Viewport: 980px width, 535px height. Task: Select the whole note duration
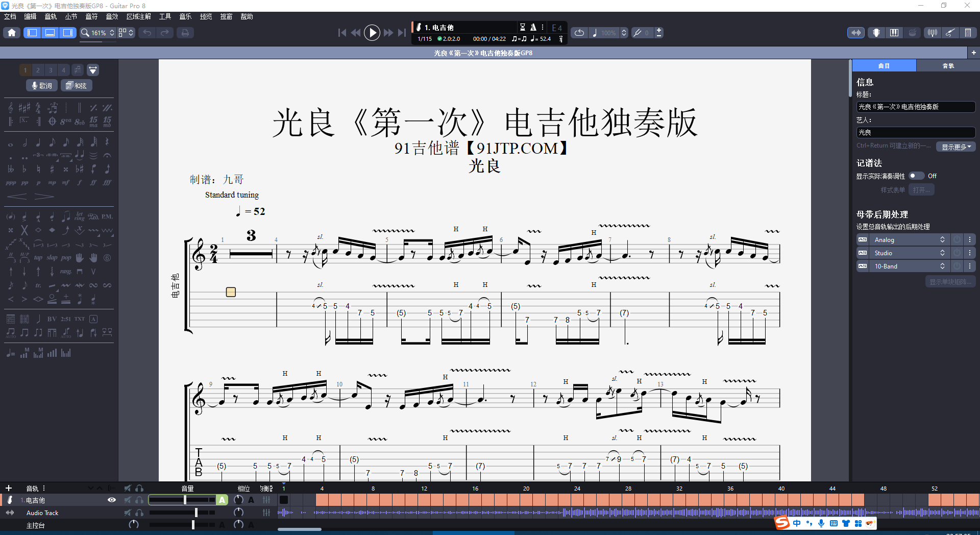click(x=11, y=144)
